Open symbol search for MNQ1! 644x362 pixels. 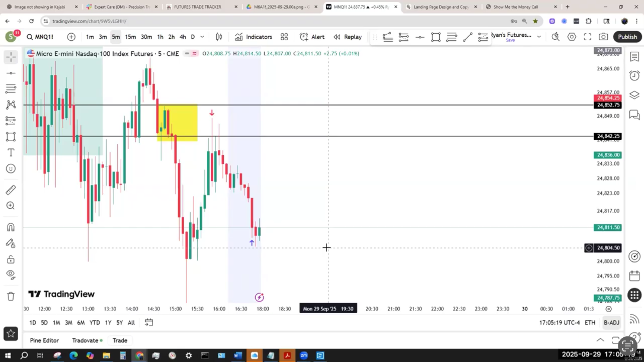coord(40,37)
